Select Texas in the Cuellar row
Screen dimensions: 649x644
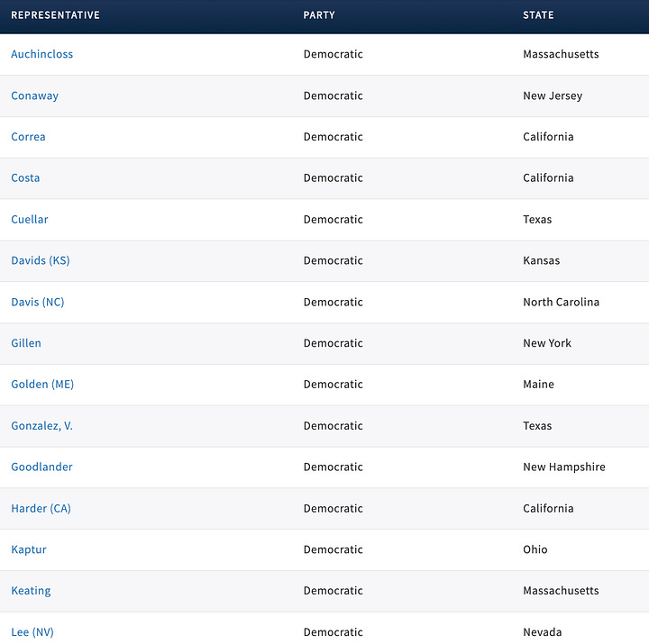click(x=537, y=219)
